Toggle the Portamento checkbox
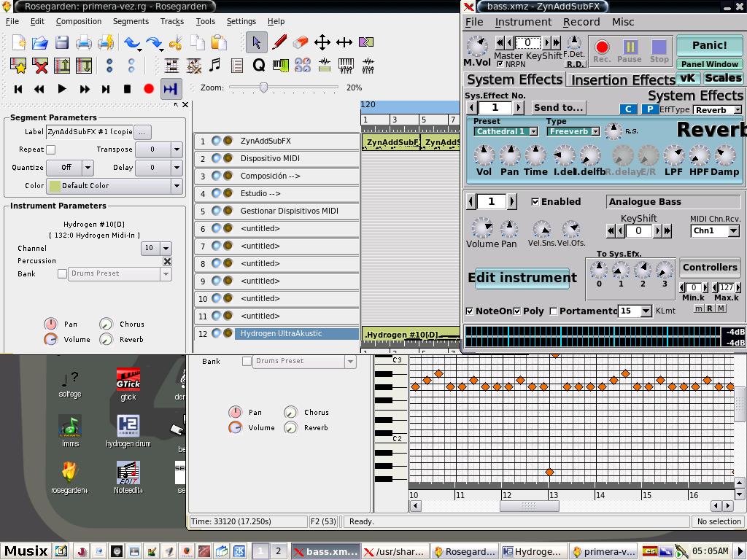 coord(554,311)
